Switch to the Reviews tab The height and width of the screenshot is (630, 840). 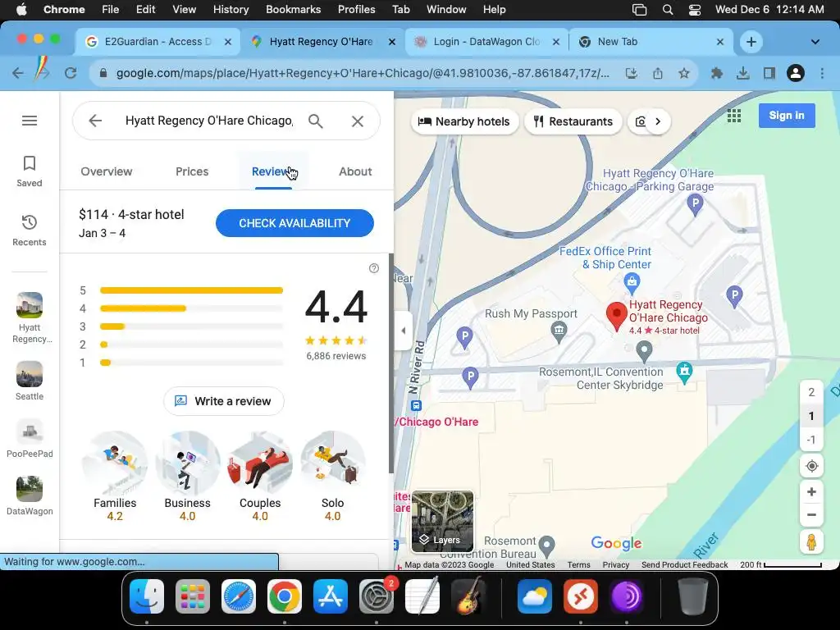[x=273, y=171]
